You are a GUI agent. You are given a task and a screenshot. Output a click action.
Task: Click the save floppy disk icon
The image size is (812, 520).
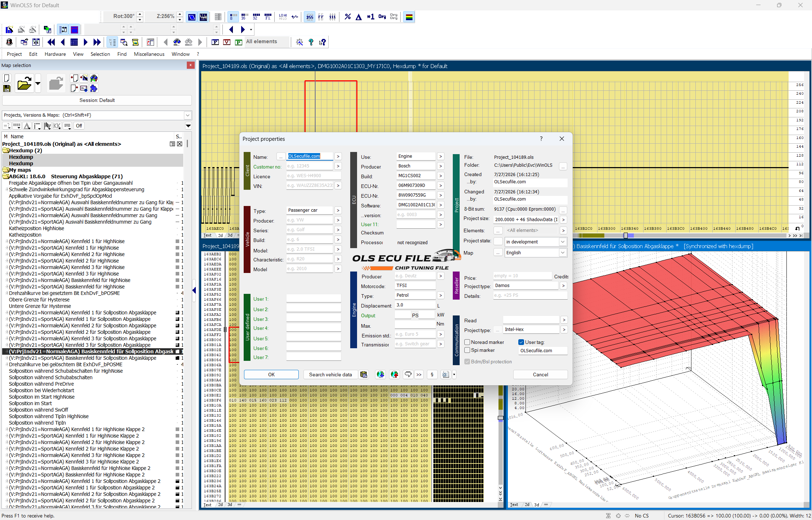(7, 88)
